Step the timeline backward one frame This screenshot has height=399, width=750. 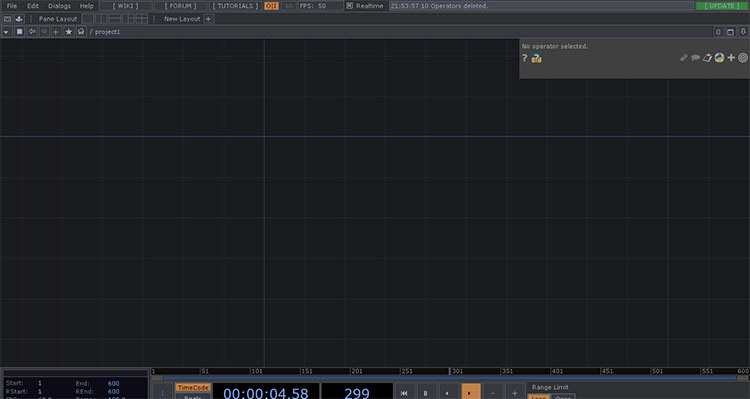pos(448,392)
